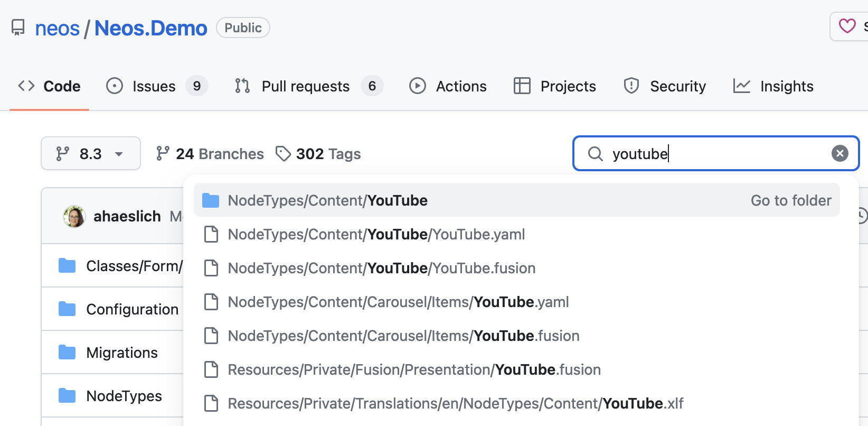Open the Issues tab
This screenshot has width=868, height=426.
157,86
